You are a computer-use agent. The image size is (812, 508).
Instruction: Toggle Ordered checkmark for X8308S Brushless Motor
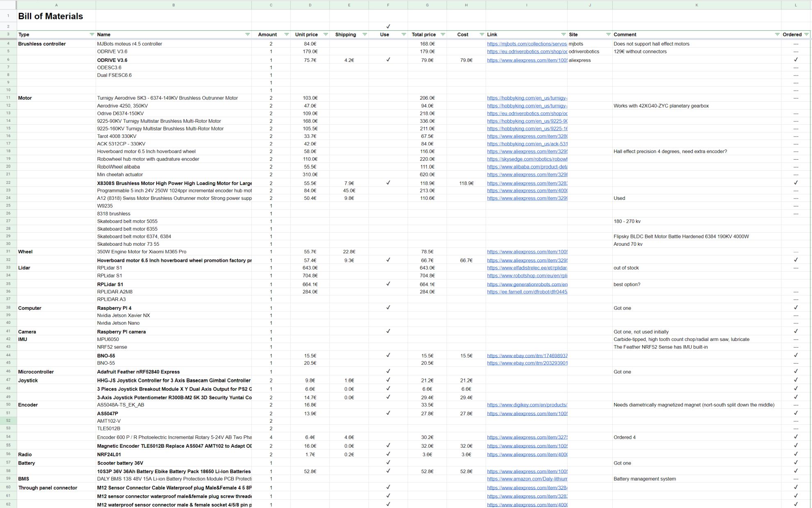(796, 183)
